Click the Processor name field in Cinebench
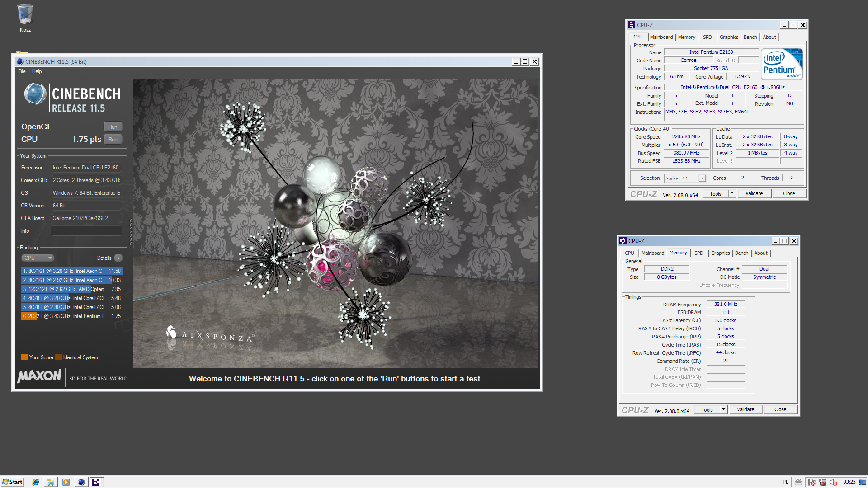Image resolution: width=868 pixels, height=488 pixels. pos(86,168)
